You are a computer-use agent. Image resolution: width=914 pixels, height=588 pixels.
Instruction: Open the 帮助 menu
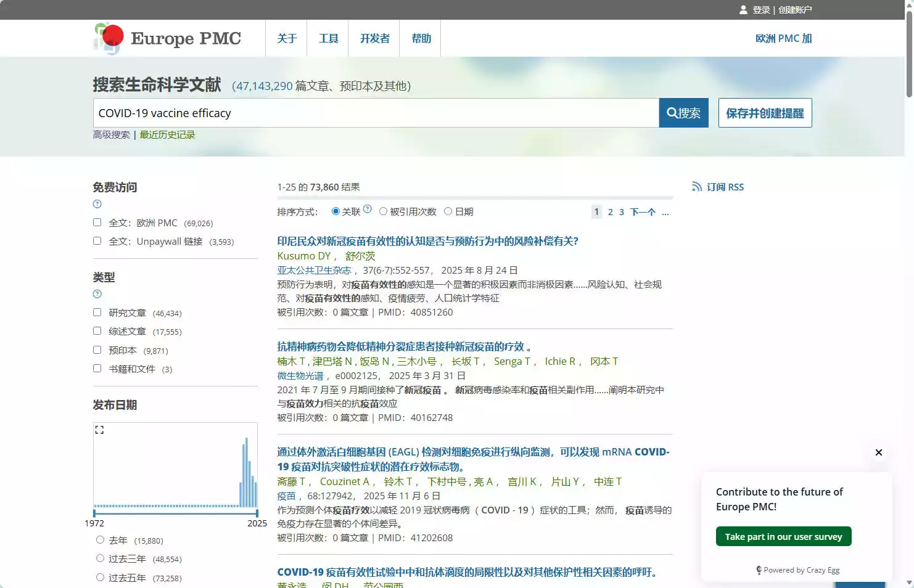pyautogui.click(x=421, y=38)
